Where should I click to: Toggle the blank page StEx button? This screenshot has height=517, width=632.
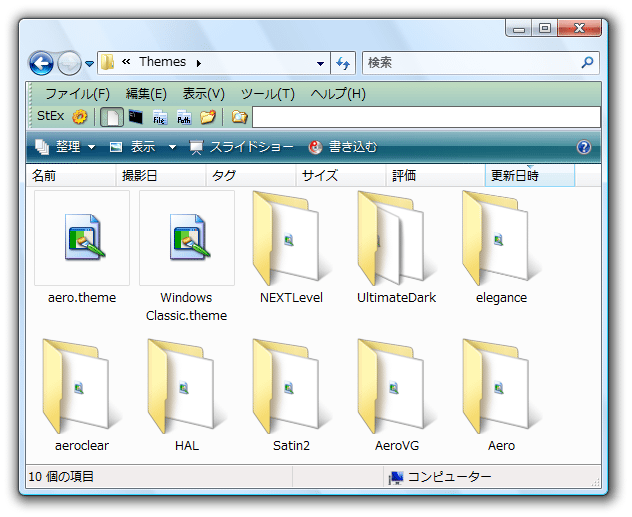click(x=112, y=117)
